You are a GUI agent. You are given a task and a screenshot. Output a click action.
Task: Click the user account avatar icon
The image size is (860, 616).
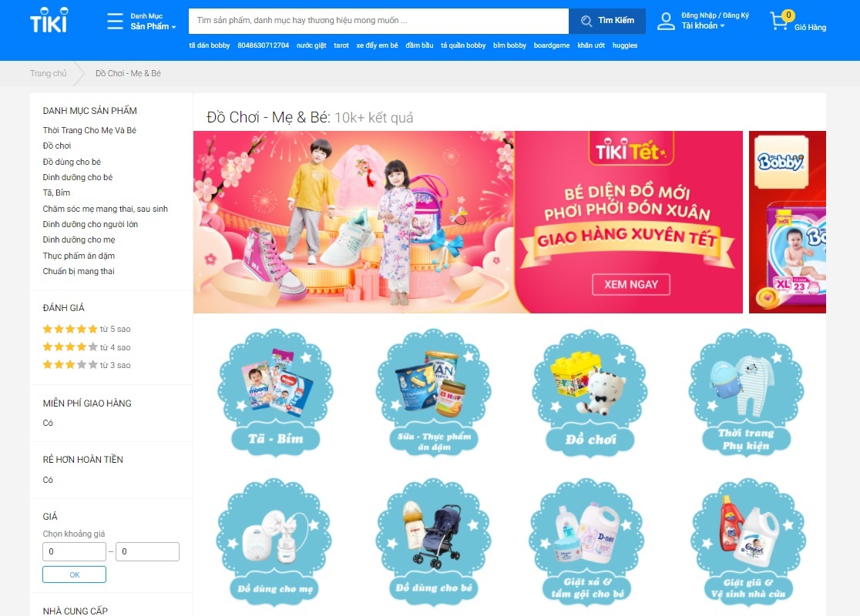[x=666, y=22]
